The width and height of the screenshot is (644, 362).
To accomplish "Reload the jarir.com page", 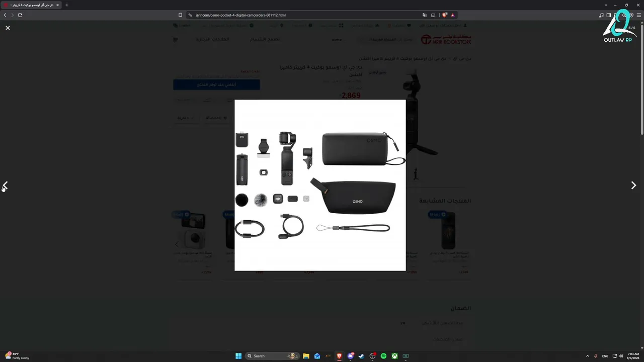I will tap(20, 15).
